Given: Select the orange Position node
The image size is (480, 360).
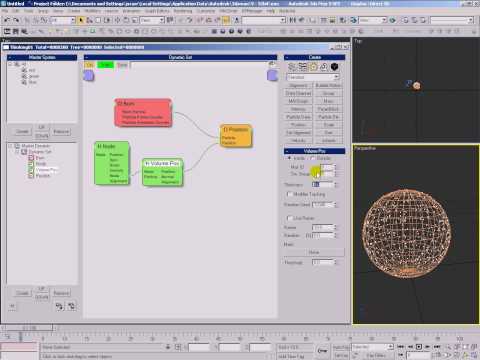Looking at the screenshot, I should (236, 136).
